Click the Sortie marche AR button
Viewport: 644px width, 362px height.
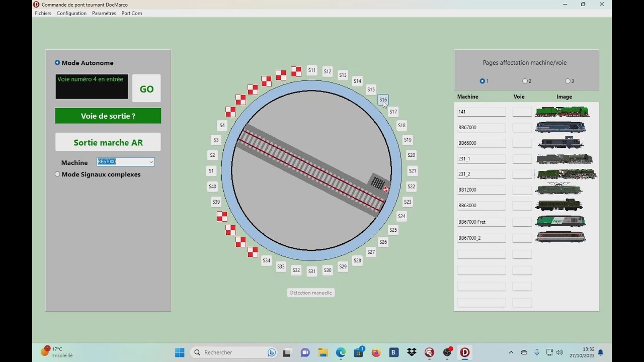[108, 142]
